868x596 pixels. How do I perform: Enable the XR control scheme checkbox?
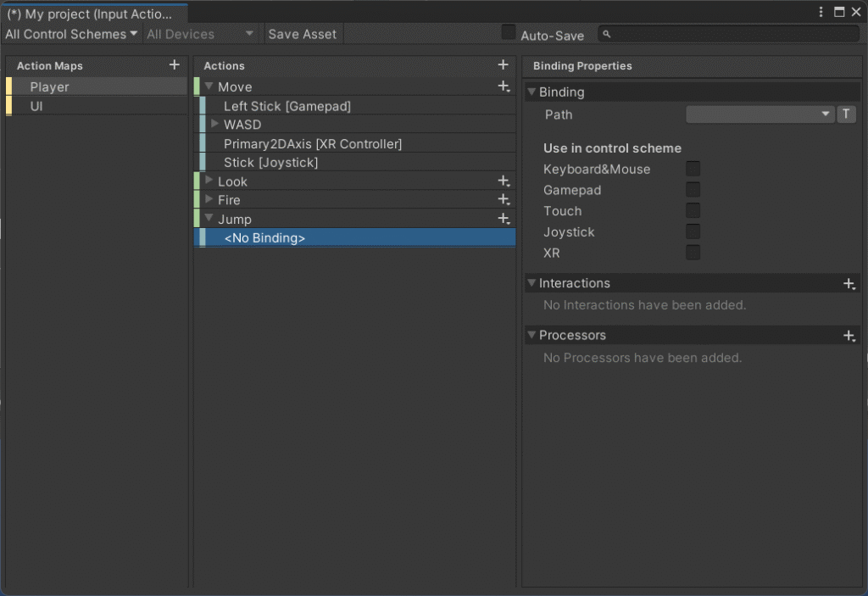click(x=693, y=253)
